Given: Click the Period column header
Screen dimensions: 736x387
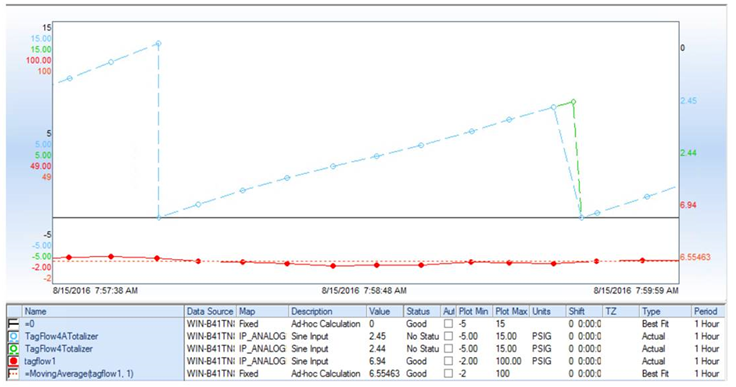Looking at the screenshot, I should [708, 311].
